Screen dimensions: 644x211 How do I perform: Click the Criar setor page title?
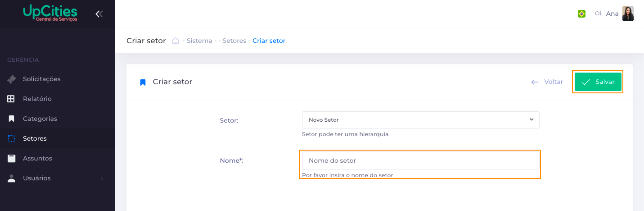[146, 41]
